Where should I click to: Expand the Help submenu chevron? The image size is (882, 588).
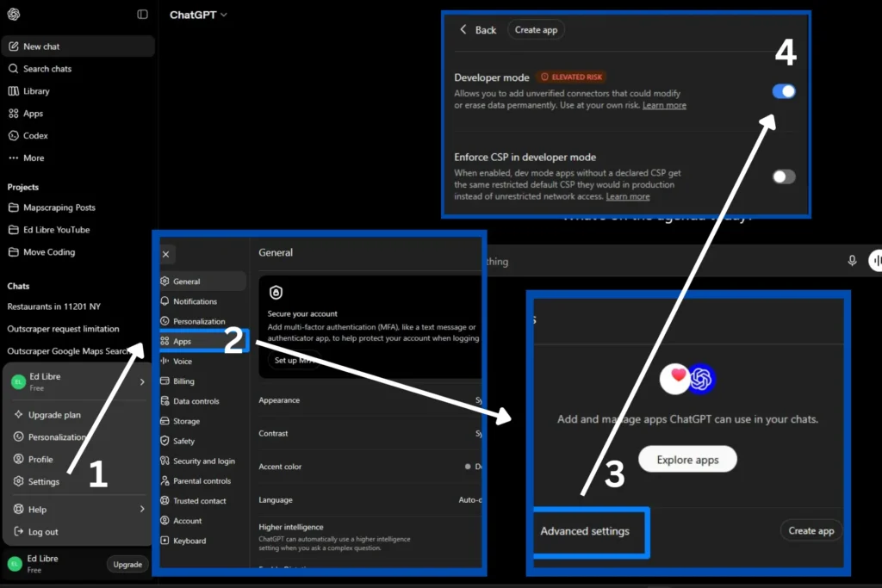142,509
